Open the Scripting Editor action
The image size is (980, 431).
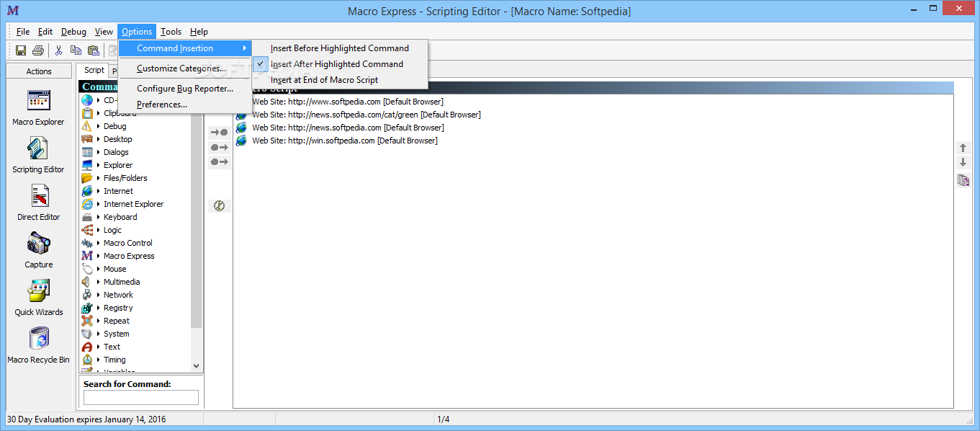38,156
